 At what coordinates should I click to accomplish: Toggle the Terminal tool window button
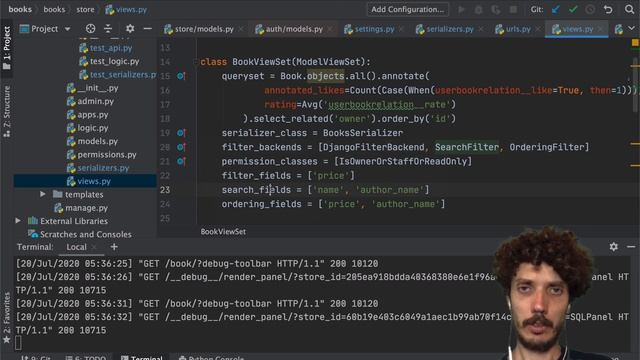point(142,357)
